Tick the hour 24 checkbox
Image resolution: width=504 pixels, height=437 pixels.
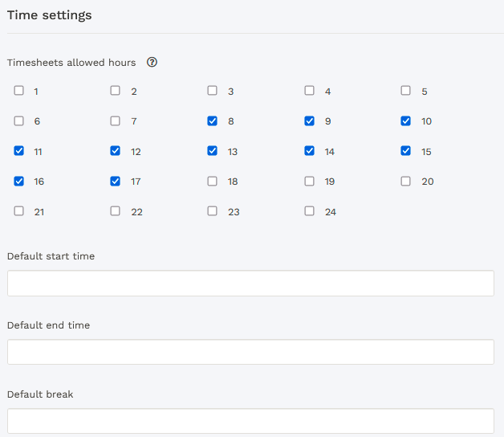click(310, 211)
